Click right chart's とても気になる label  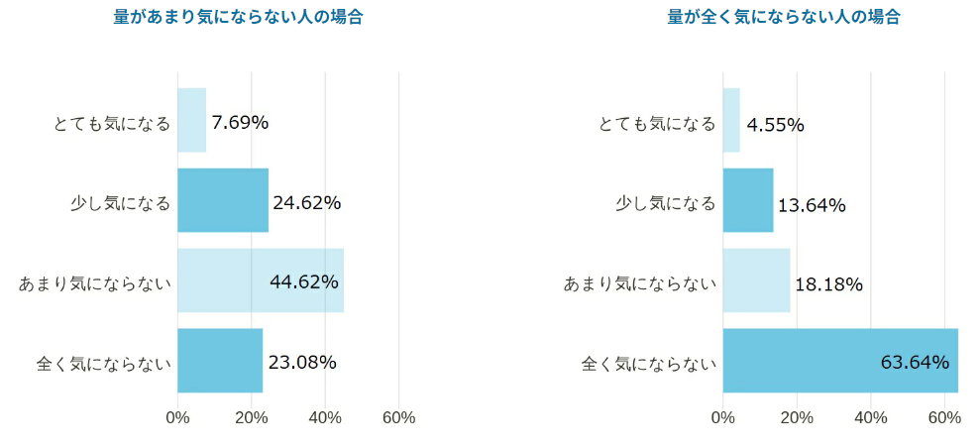657,125
